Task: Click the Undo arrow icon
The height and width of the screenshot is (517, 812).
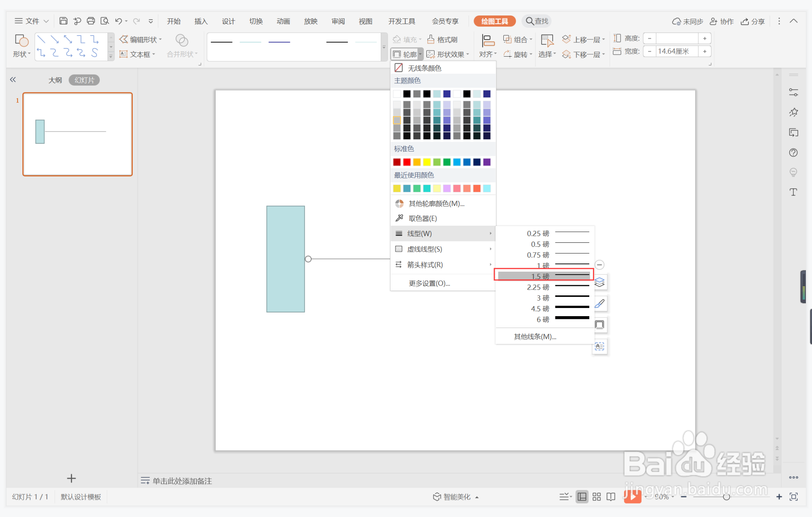Action: point(119,21)
